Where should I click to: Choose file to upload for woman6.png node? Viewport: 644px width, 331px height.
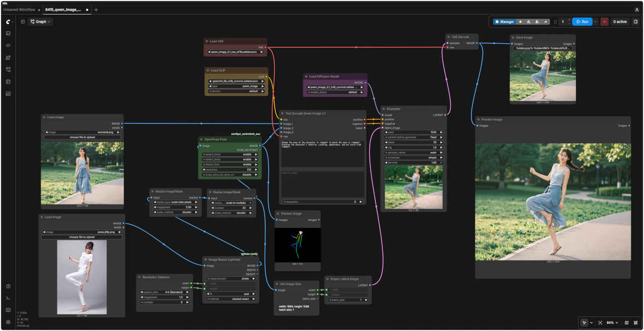tap(82, 137)
